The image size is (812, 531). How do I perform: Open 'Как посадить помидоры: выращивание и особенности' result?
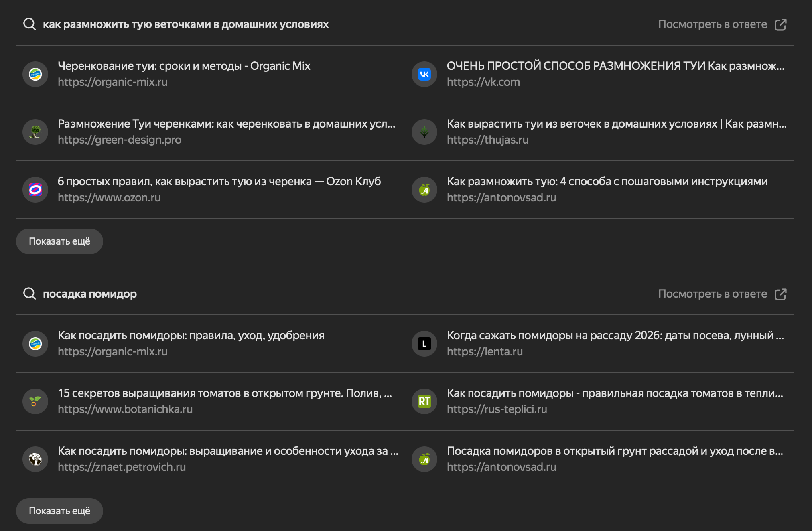coord(228,451)
